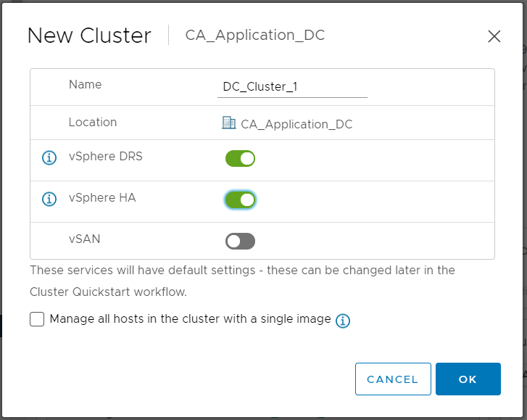The height and width of the screenshot is (420, 527).
Task: Click the vSphere HA label
Action: (102, 198)
